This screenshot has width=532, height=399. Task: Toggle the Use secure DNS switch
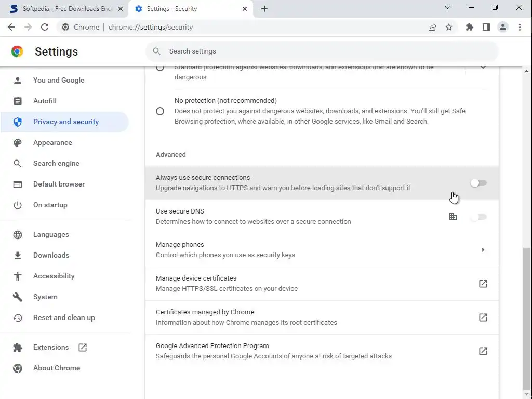[478, 217]
